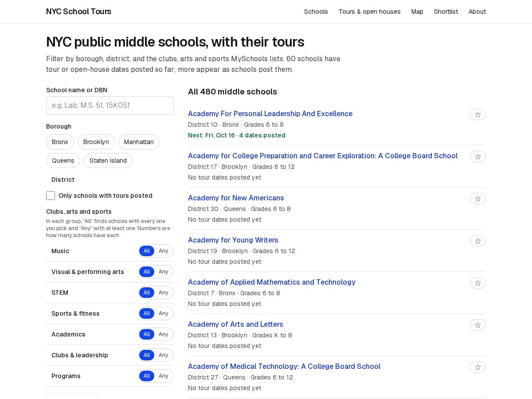Star the Academy of Arts and Letters
Image resolution: width=532 pixels, height=399 pixels.
[478, 325]
